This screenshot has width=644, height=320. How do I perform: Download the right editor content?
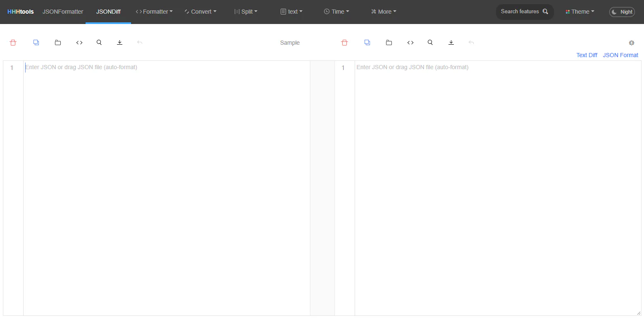451,43
